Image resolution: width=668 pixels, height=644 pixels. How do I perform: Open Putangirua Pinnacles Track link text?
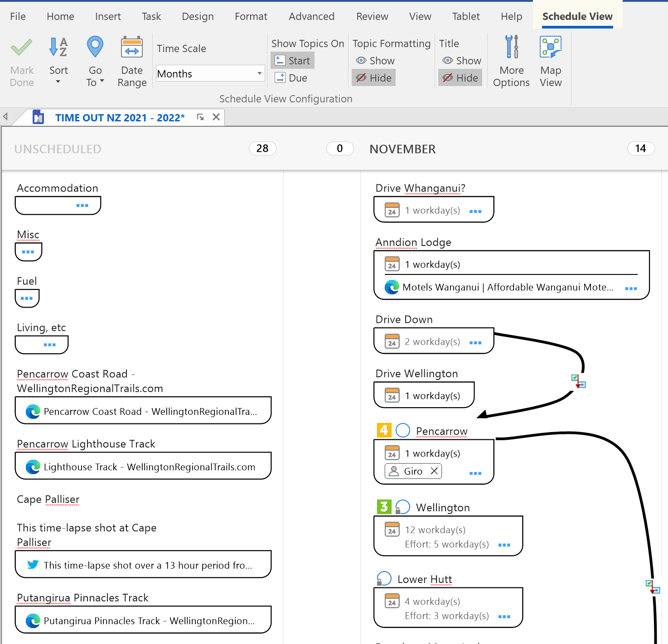[x=149, y=621]
